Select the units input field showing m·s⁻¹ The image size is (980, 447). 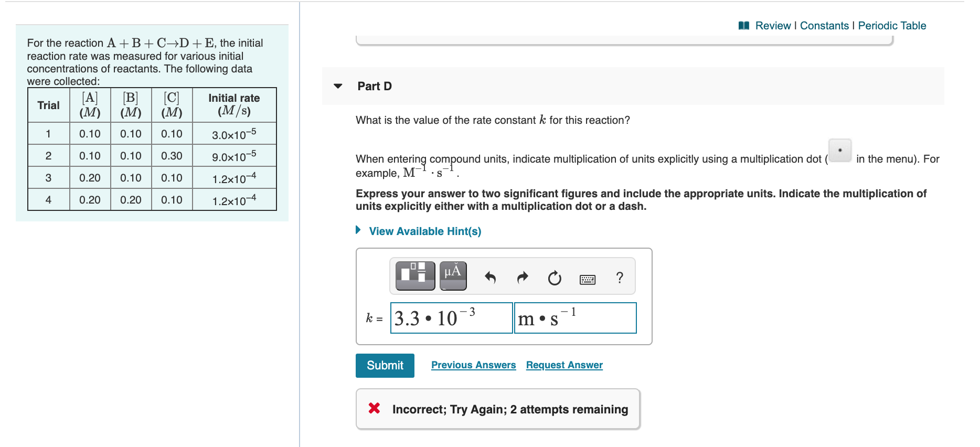tap(575, 318)
